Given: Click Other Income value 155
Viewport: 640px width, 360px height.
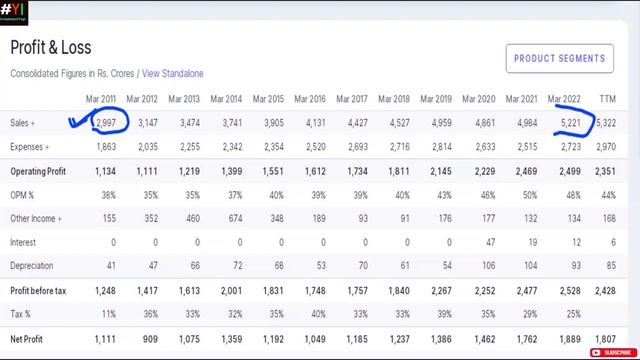Looking at the screenshot, I should 109,219.
